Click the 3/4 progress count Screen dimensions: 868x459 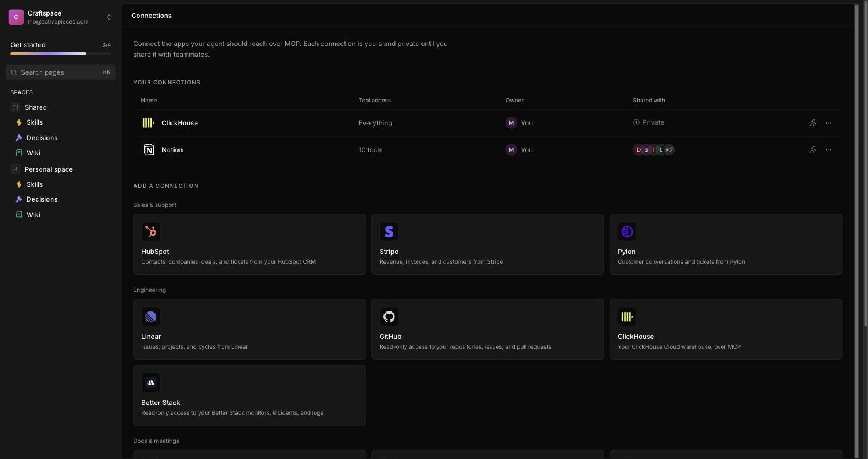click(107, 45)
